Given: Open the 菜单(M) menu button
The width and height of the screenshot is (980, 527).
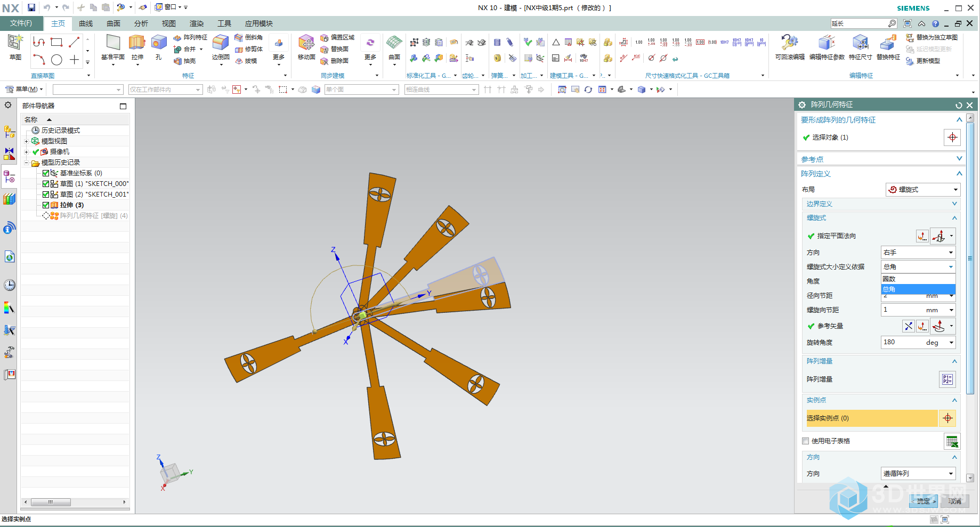Looking at the screenshot, I should coord(24,89).
